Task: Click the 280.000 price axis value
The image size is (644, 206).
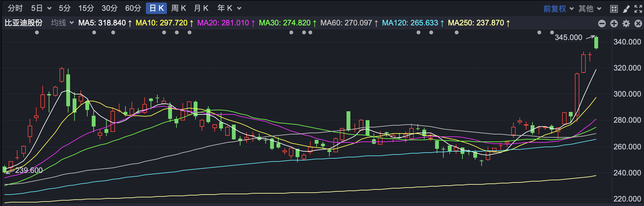Action: 627,120
